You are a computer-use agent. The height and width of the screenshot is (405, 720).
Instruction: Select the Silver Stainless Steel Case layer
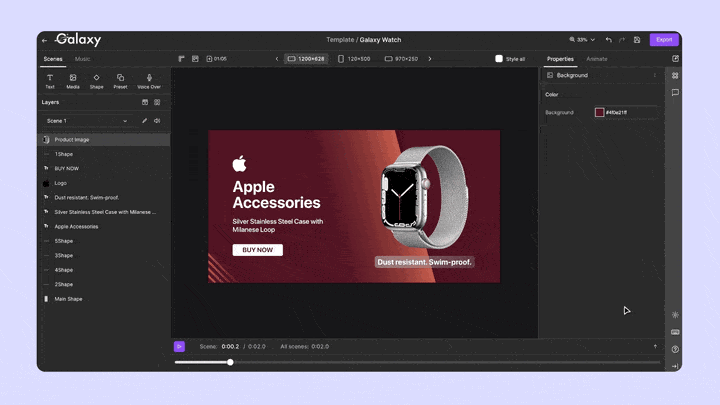click(x=104, y=212)
